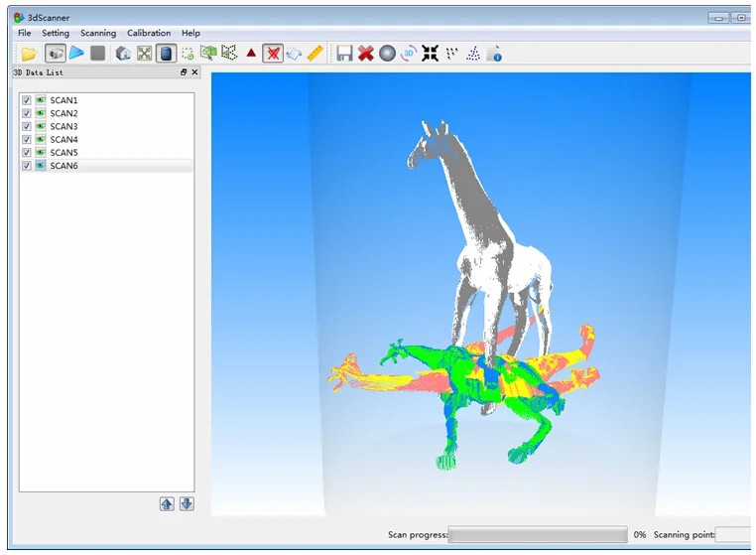
Task: Click the home view icon
Action: 123,53
